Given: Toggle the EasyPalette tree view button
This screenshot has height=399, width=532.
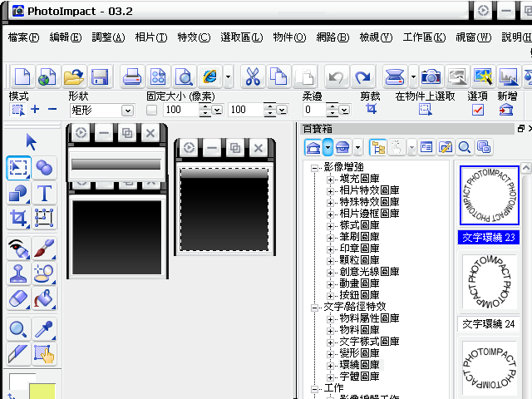Looking at the screenshot, I should tap(378, 147).
